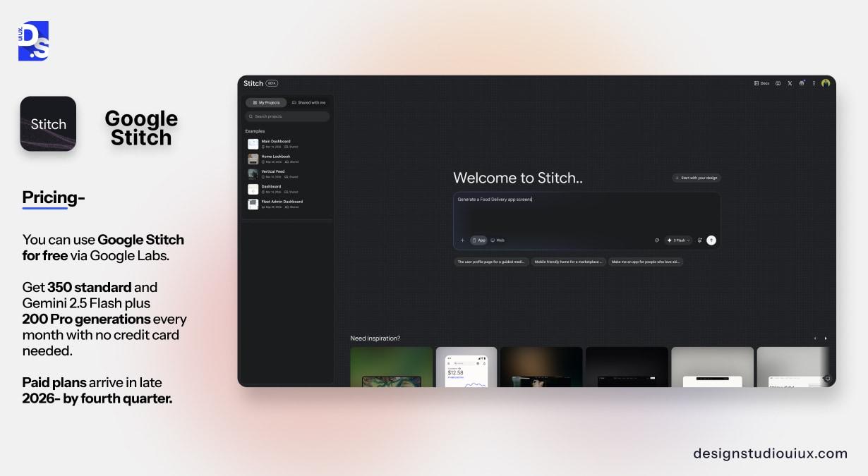The width and height of the screenshot is (868, 476).
Task: Click the Home Lookbook project thumbnail
Action: (x=253, y=159)
